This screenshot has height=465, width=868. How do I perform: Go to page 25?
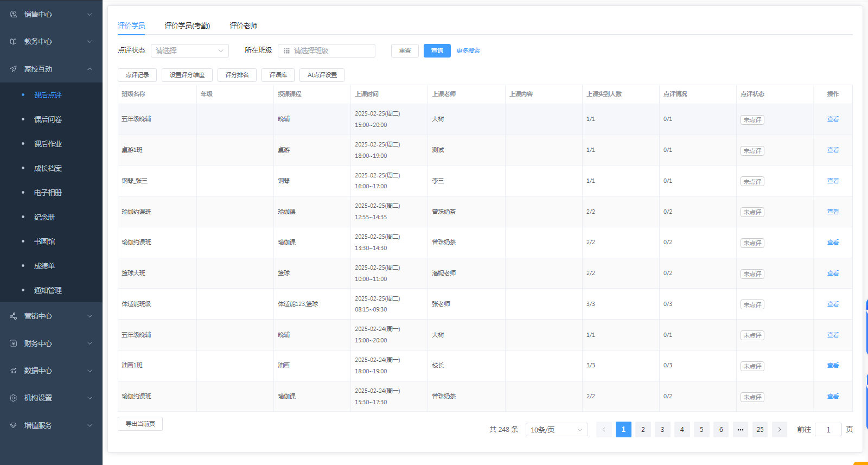pos(760,429)
